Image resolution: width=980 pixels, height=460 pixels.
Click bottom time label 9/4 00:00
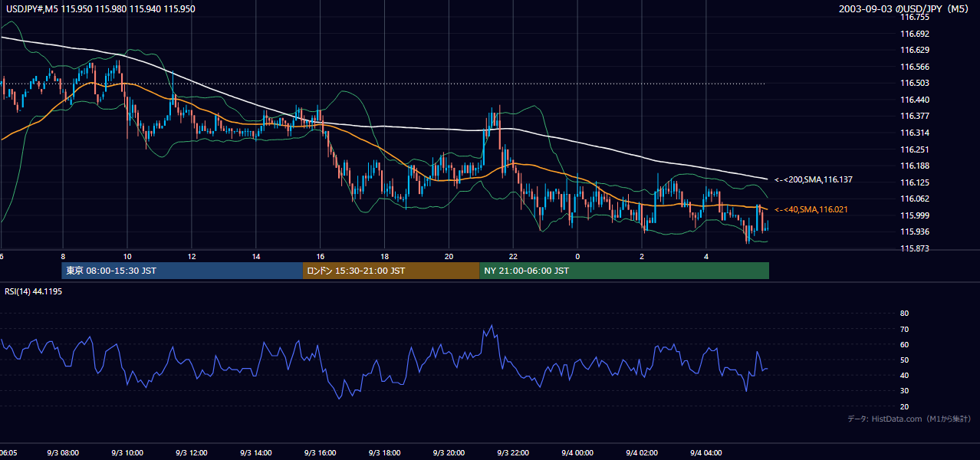[x=578, y=453]
